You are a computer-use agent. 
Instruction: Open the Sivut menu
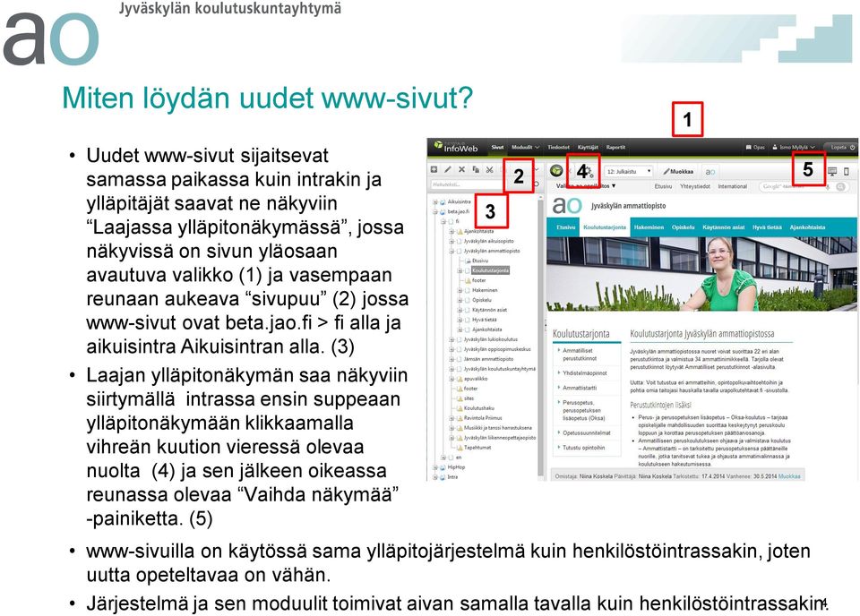(x=497, y=148)
